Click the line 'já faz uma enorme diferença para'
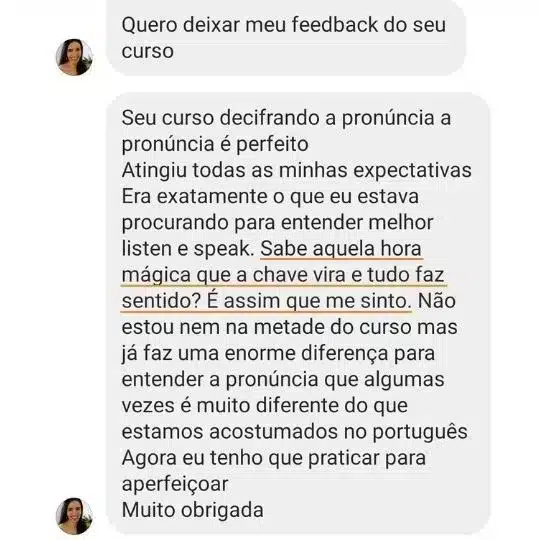540x540 pixels. tap(278, 354)
